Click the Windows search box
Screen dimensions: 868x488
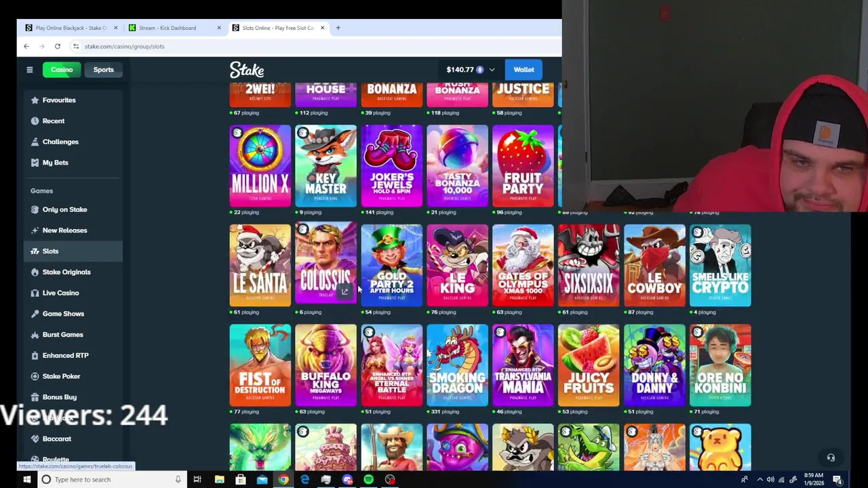112,479
